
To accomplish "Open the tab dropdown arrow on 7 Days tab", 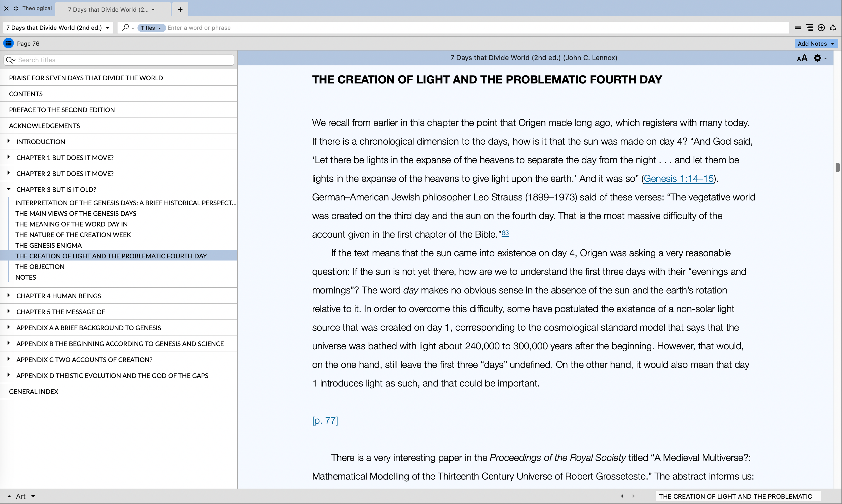I will point(153,10).
